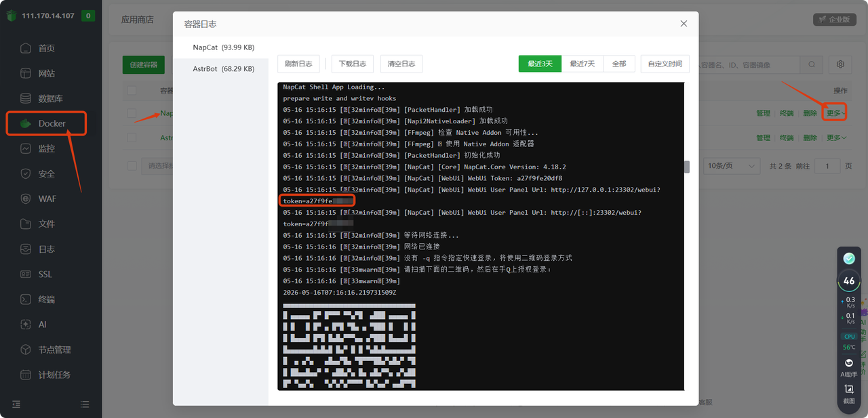868x418 pixels.
Task: Tick the checkbox for the NapCat row
Action: (x=132, y=114)
